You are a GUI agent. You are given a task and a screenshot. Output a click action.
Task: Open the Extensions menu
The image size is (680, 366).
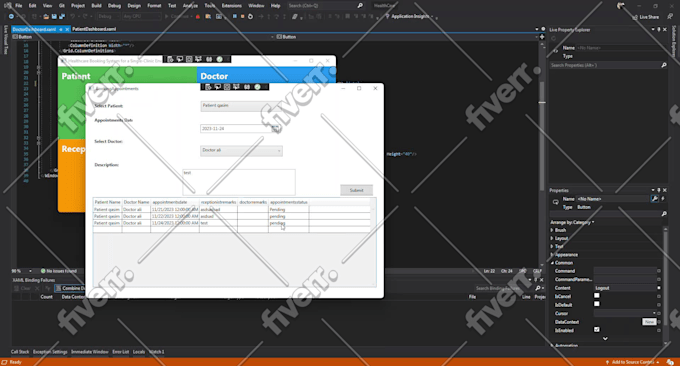[x=232, y=6]
